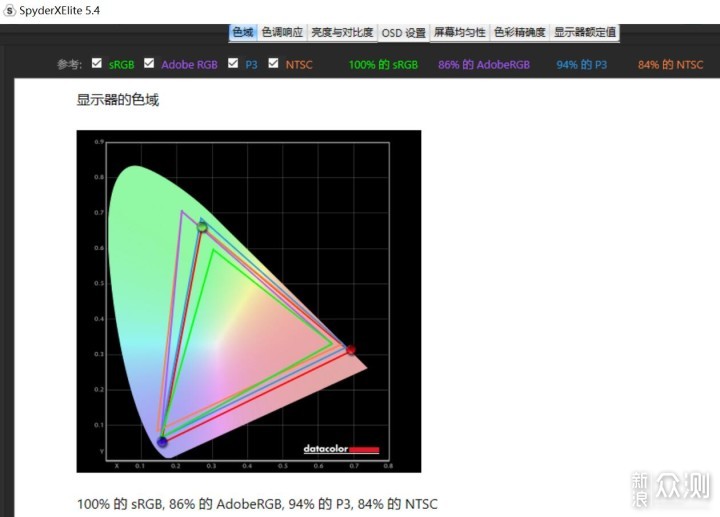720x517 pixels.
Task: Click the gamut summary line below the chart
Action: tap(257, 504)
